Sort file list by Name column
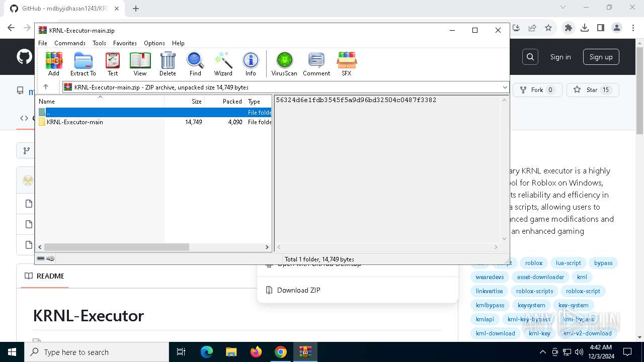 click(100, 101)
